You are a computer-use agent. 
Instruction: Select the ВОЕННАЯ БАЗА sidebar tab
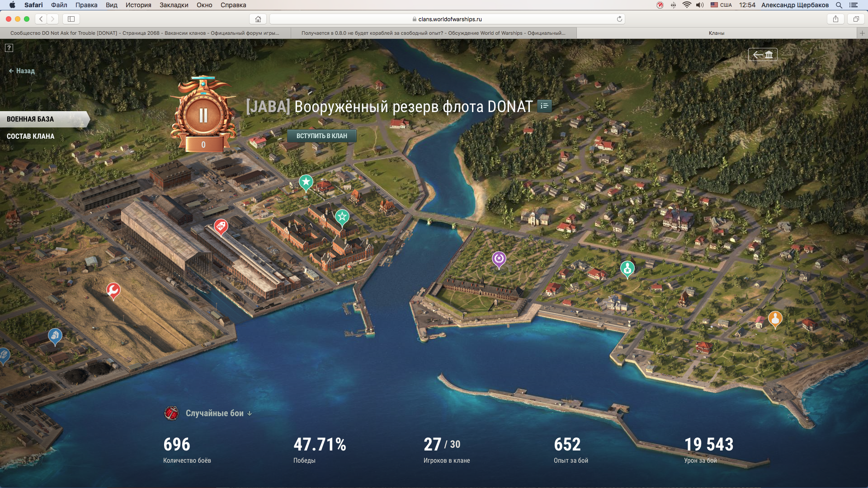[44, 119]
